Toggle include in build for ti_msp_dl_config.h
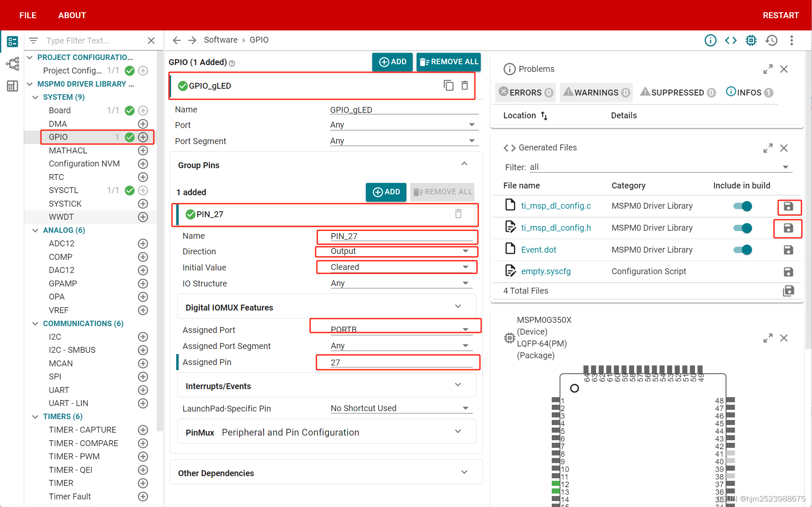Screen dimensions: 812x507 [x=742, y=228]
